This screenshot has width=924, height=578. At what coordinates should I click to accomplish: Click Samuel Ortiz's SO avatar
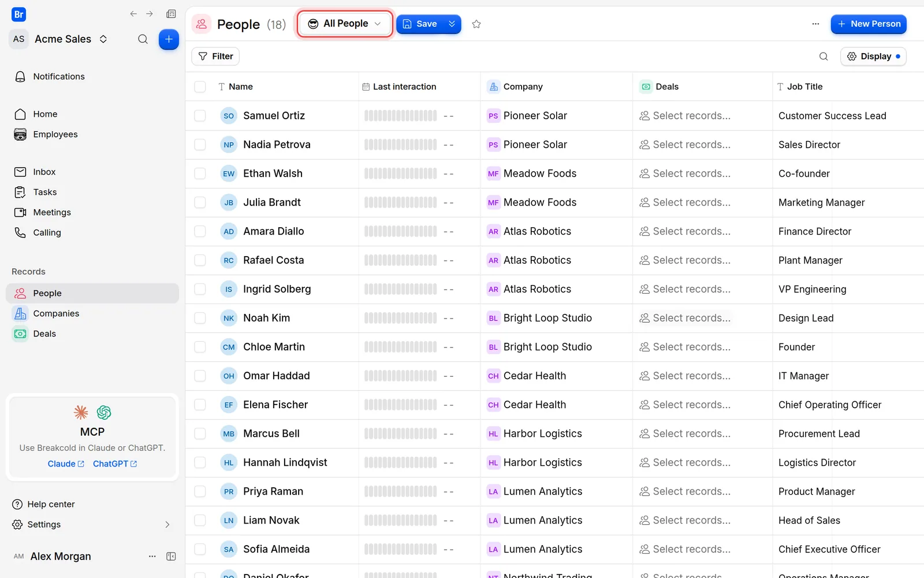point(229,116)
